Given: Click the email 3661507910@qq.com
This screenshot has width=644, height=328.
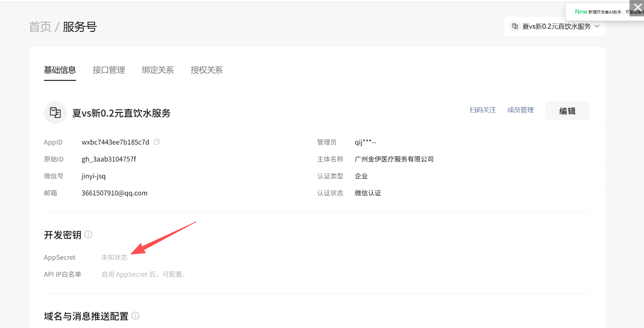Looking at the screenshot, I should tap(114, 193).
